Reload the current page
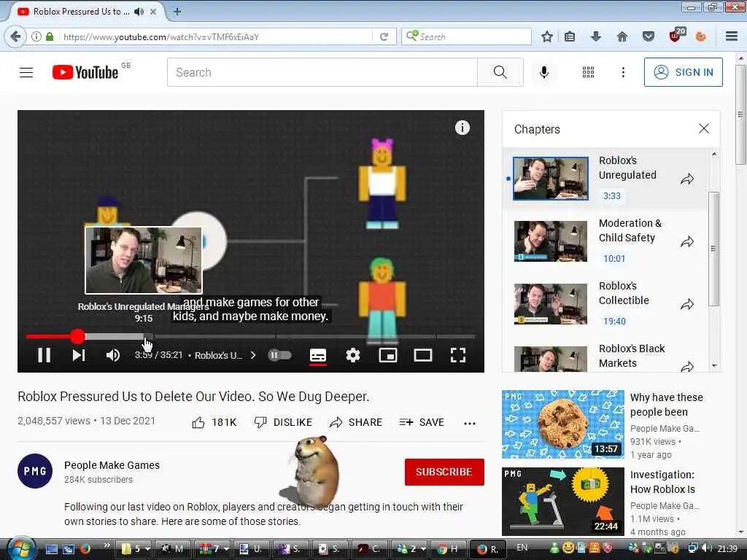The width and height of the screenshot is (747, 560). click(384, 36)
